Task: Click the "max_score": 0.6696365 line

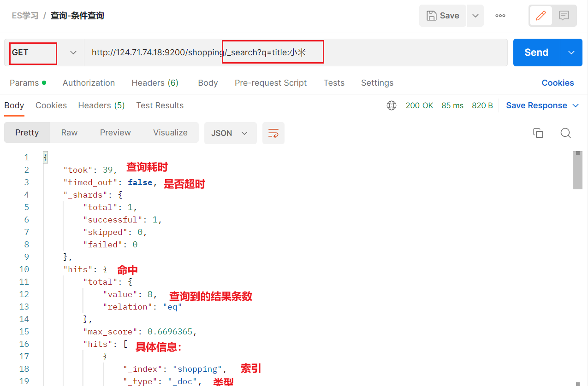Action: [140, 332]
